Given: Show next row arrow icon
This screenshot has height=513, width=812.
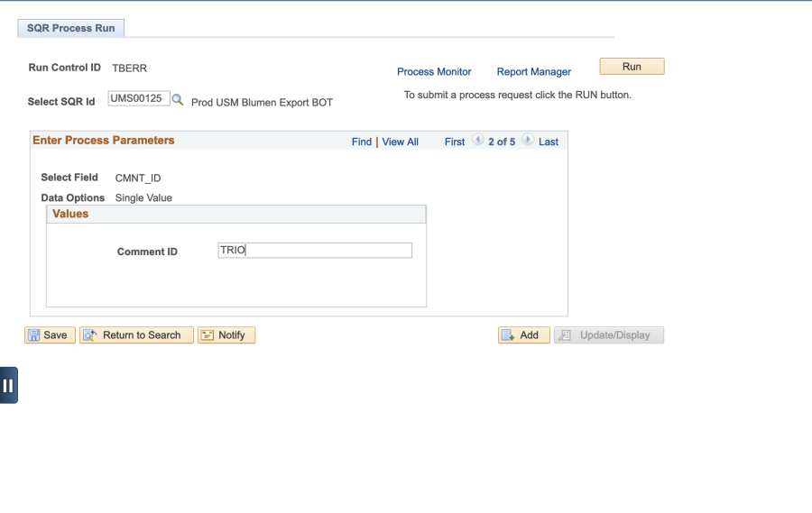Looking at the screenshot, I should 527,139.
